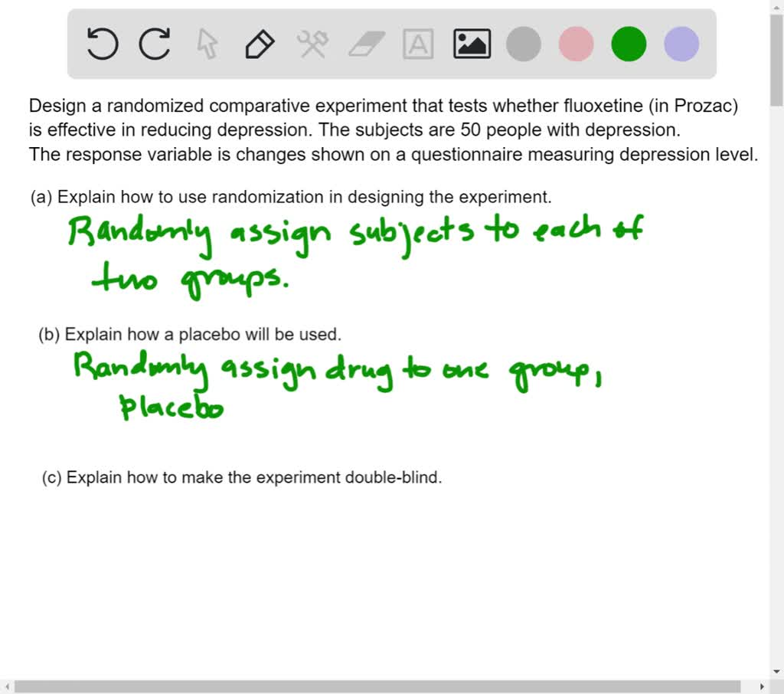
Task: Redo the previously undone action
Action: coord(154,44)
